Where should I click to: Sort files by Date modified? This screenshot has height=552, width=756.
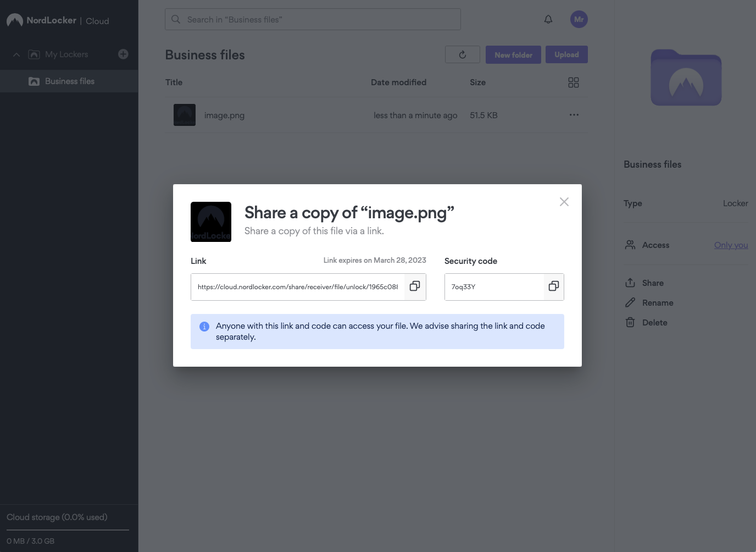(x=398, y=82)
